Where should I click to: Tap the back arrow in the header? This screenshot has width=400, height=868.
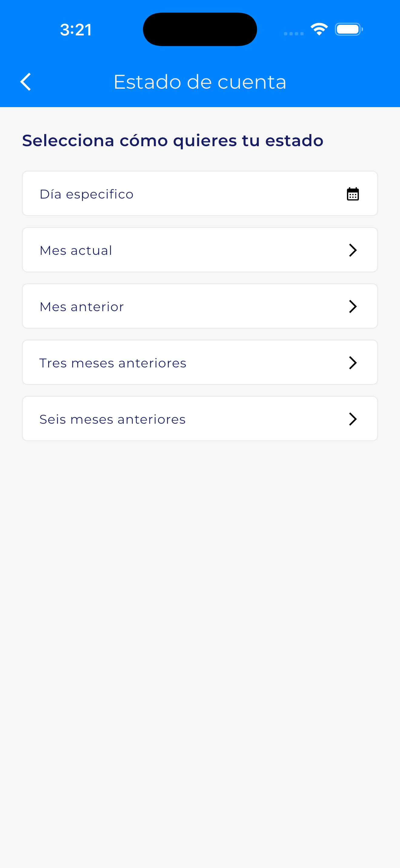[26, 82]
